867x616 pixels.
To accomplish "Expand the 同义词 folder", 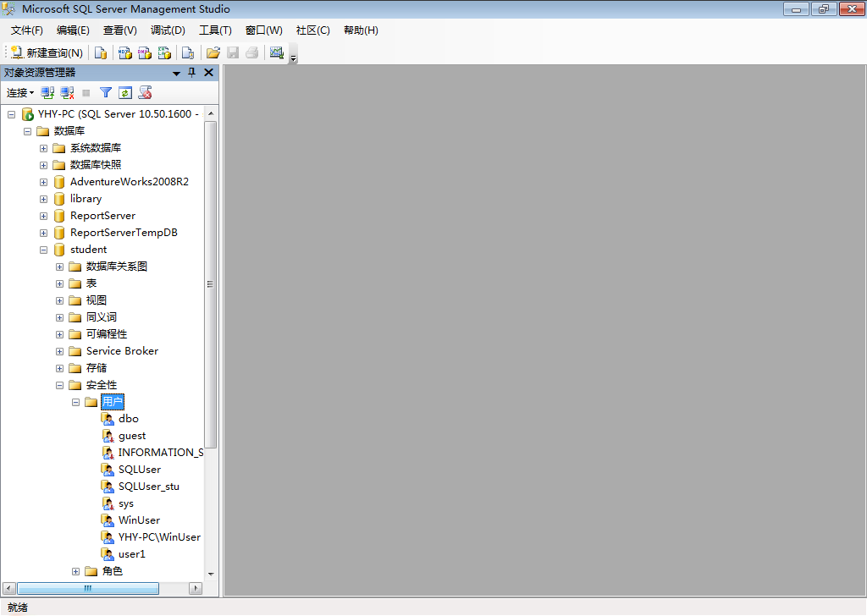I will point(60,317).
